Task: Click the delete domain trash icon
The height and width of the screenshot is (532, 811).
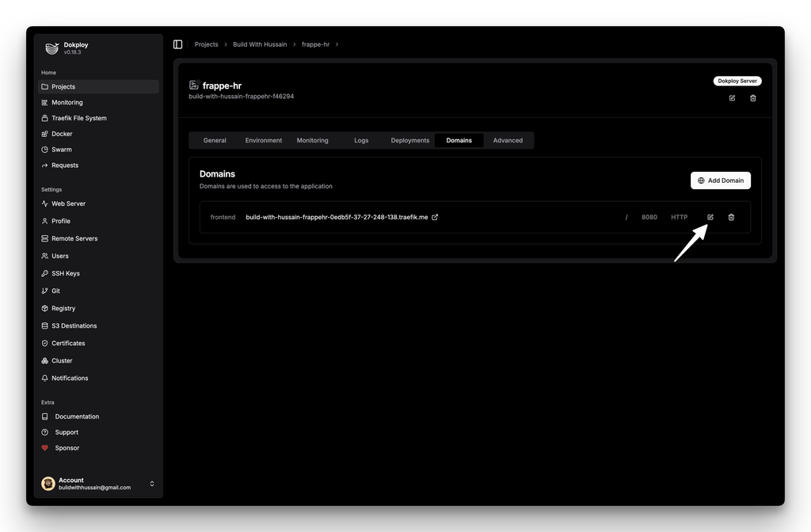Action: point(731,217)
